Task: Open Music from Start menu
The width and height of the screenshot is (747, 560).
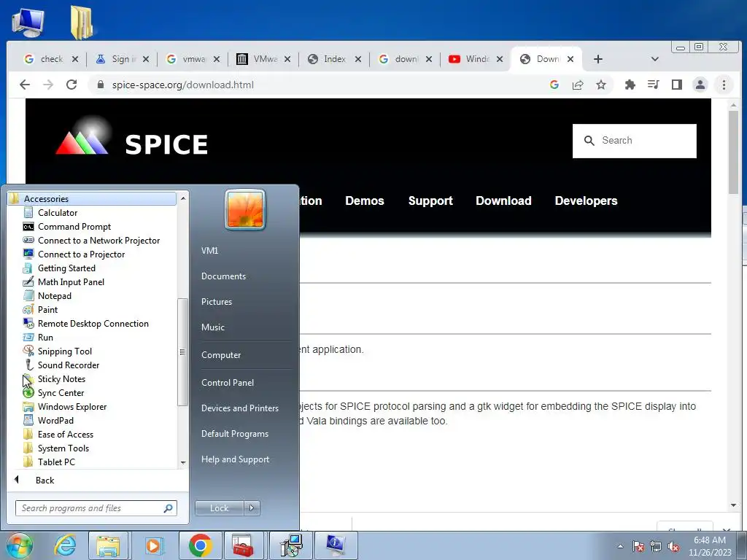Action: coord(212,327)
